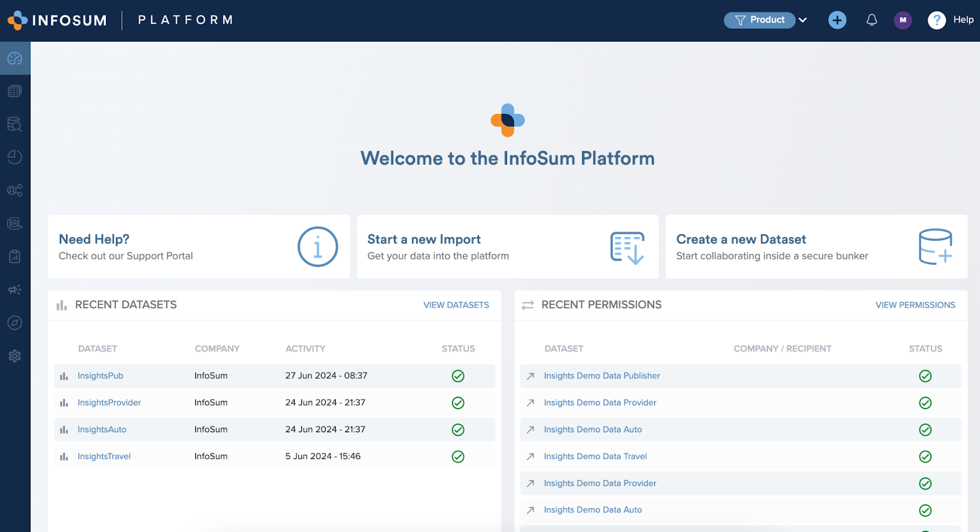Click the arrow icon beside Insights Demo Data Publisher
This screenshot has width=980, height=532.
530,376
